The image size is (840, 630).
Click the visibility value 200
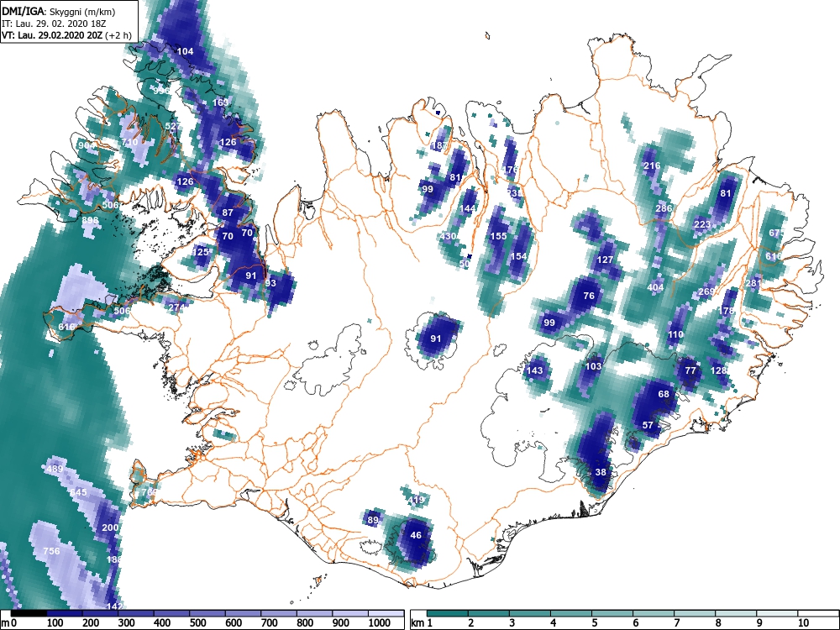click(110, 528)
